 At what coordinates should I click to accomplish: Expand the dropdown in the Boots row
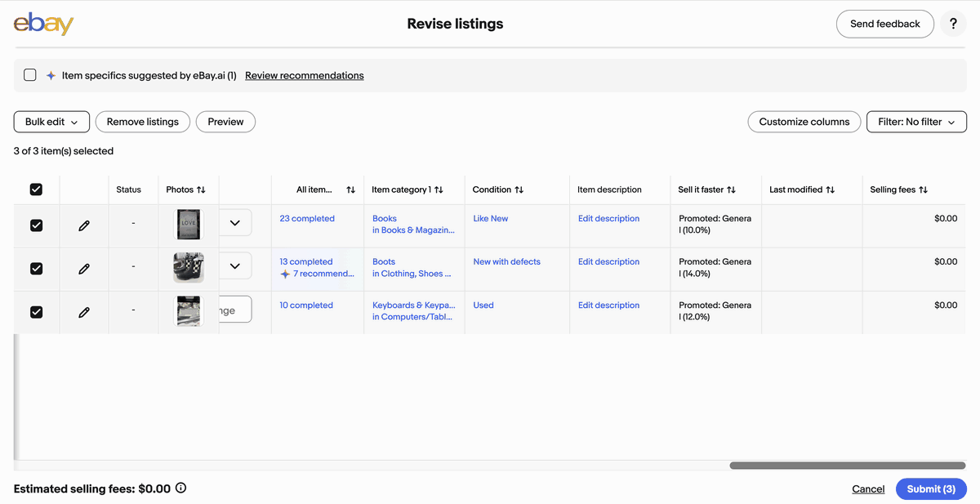(x=235, y=265)
